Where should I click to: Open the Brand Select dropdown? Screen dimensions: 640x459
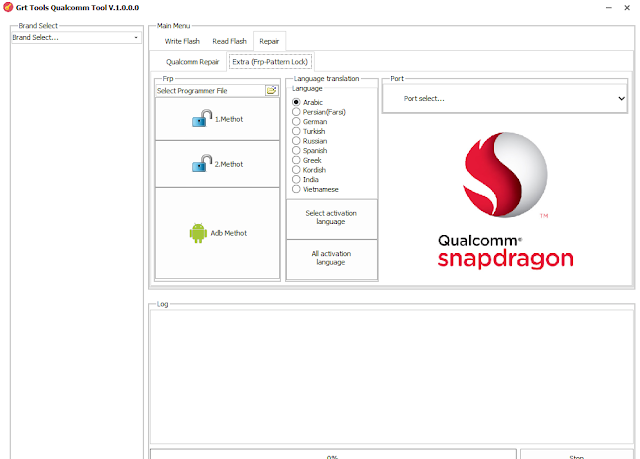click(76, 38)
